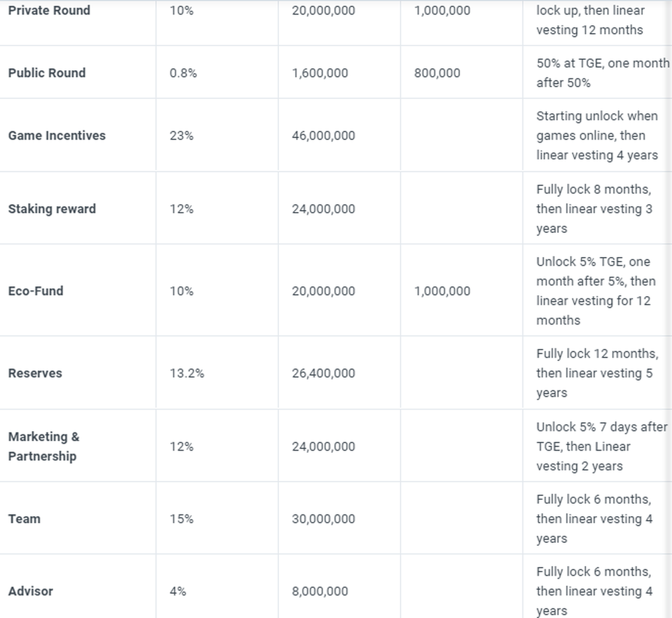Click the 26,400,000 token amount
Image resolution: width=672 pixels, height=618 pixels.
323,373
